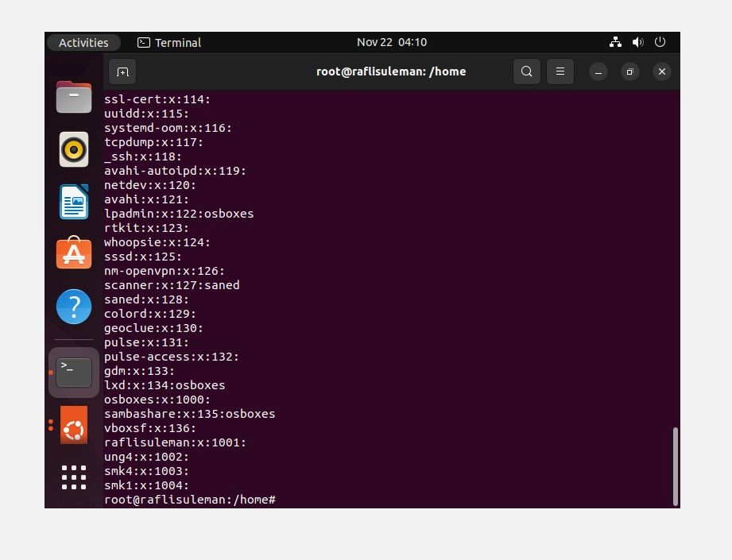Launch Rhythmbox music player from the dock
Image resolution: width=732 pixels, height=560 pixels.
pos(74,149)
